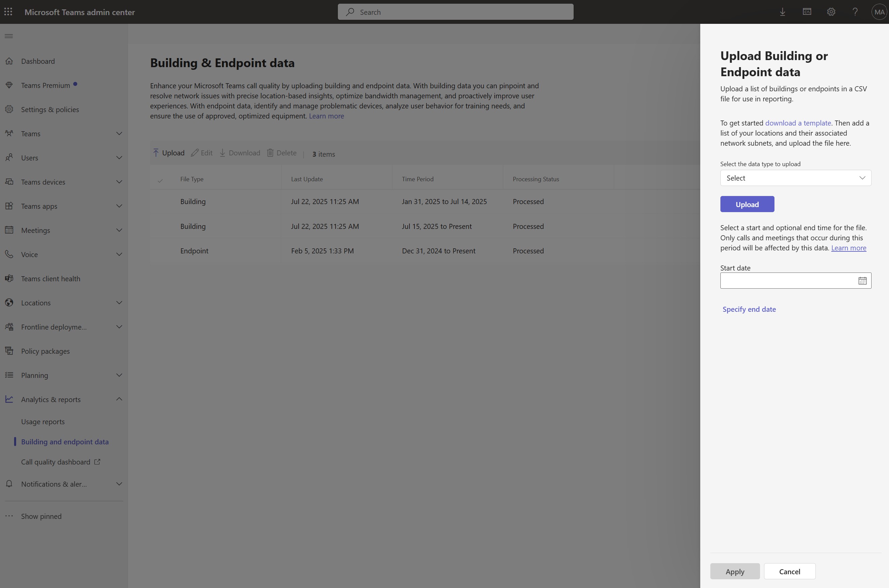The height and width of the screenshot is (588, 889).
Task: Open Usage reports in the sidebar
Action: [43, 421]
